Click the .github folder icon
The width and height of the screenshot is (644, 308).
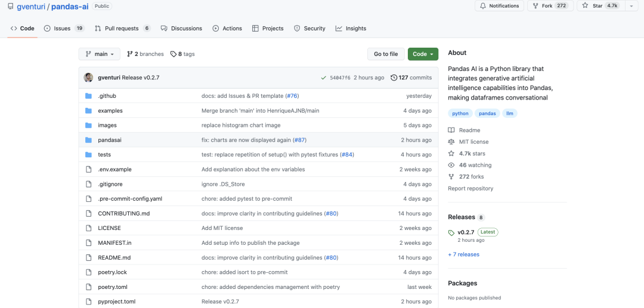coord(88,96)
